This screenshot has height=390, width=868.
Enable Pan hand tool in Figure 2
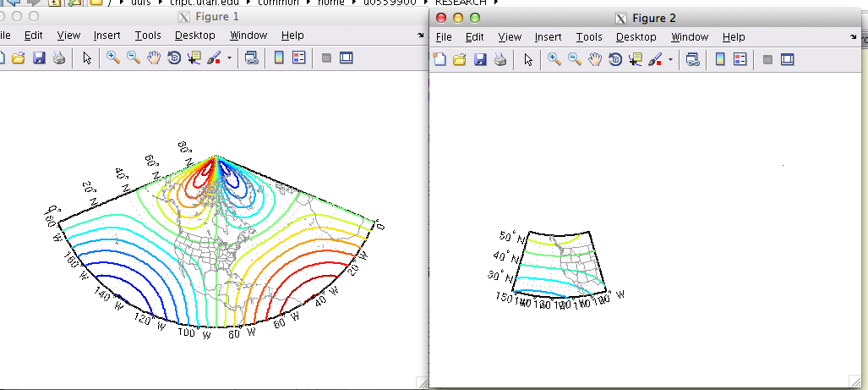[595, 59]
